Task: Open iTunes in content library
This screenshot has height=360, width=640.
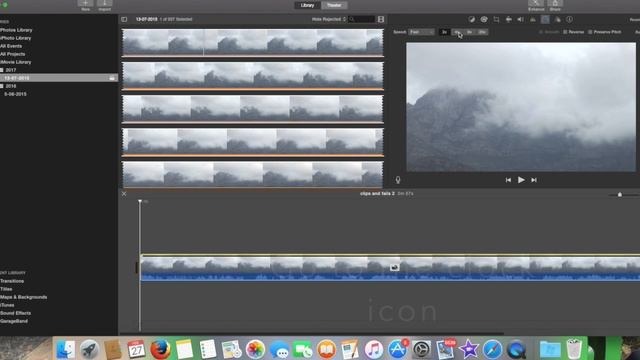Action: tap(7, 305)
